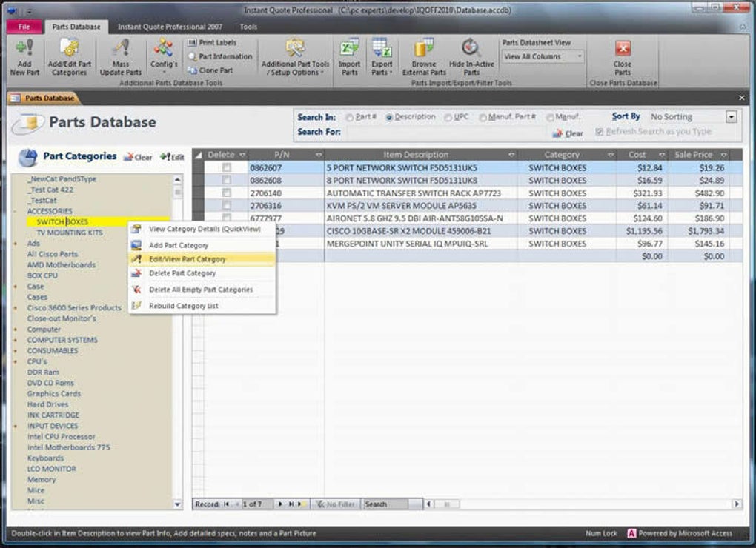The width and height of the screenshot is (756, 548).
Task: Open the Sort By dropdown
Action: pos(732,117)
